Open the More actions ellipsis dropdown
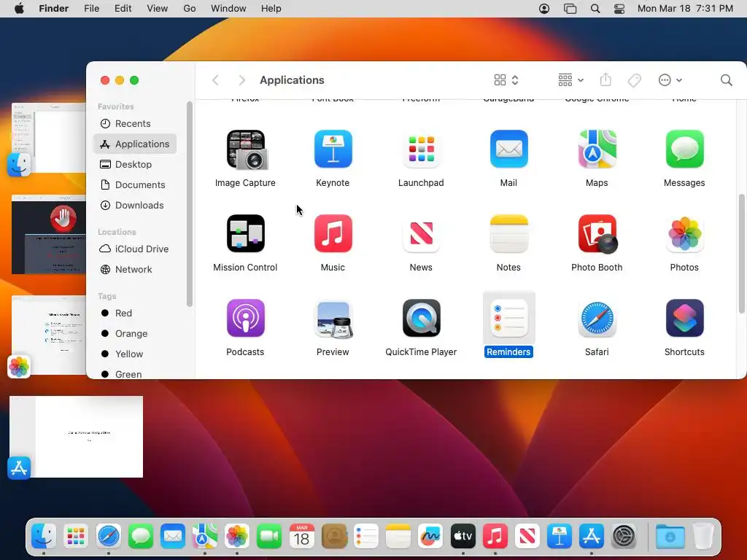 point(670,80)
